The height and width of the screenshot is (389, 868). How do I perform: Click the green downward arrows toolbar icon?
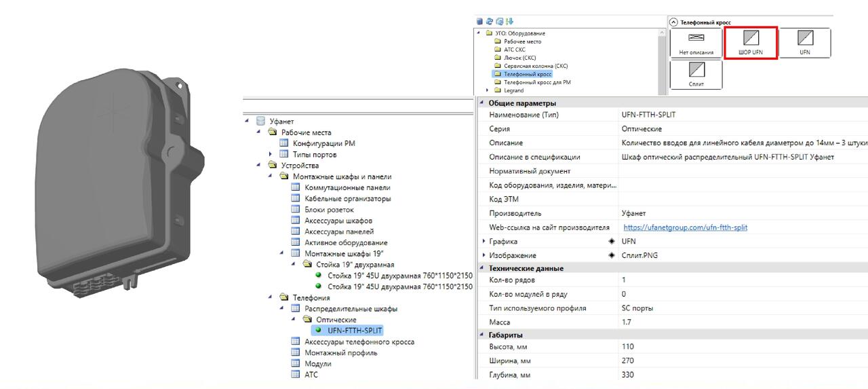510,22
